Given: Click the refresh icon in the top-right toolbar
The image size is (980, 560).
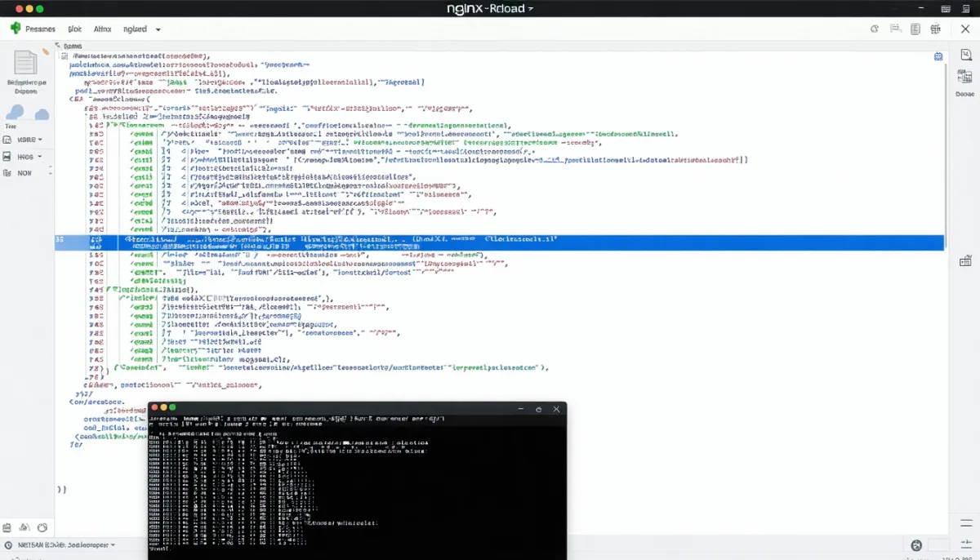Looking at the screenshot, I should [x=875, y=29].
